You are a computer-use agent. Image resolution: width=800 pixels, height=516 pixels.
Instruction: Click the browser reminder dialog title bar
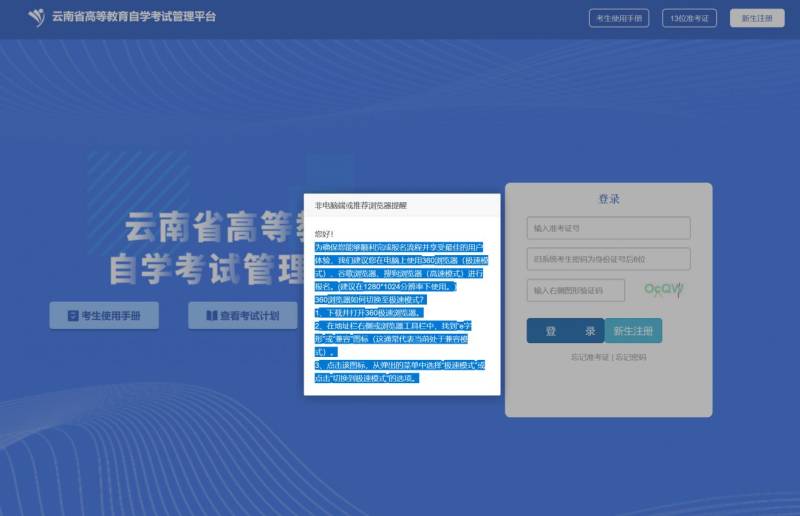pyautogui.click(x=402, y=205)
